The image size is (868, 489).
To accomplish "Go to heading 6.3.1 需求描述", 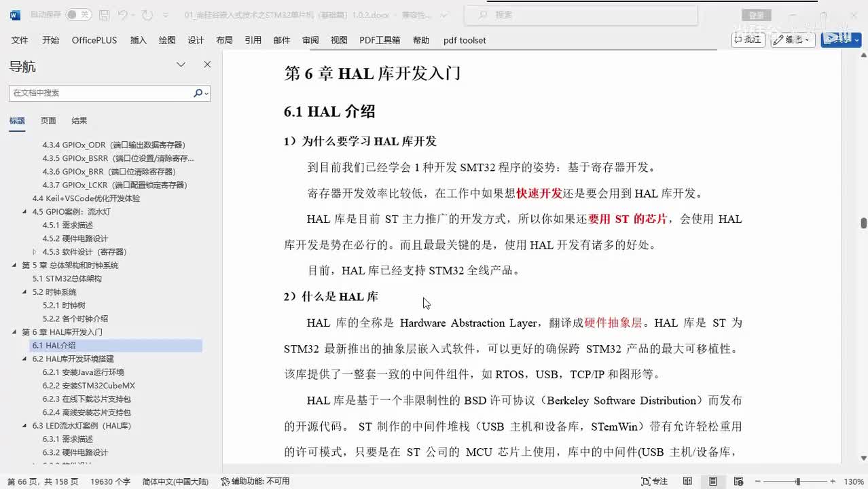I will (67, 439).
